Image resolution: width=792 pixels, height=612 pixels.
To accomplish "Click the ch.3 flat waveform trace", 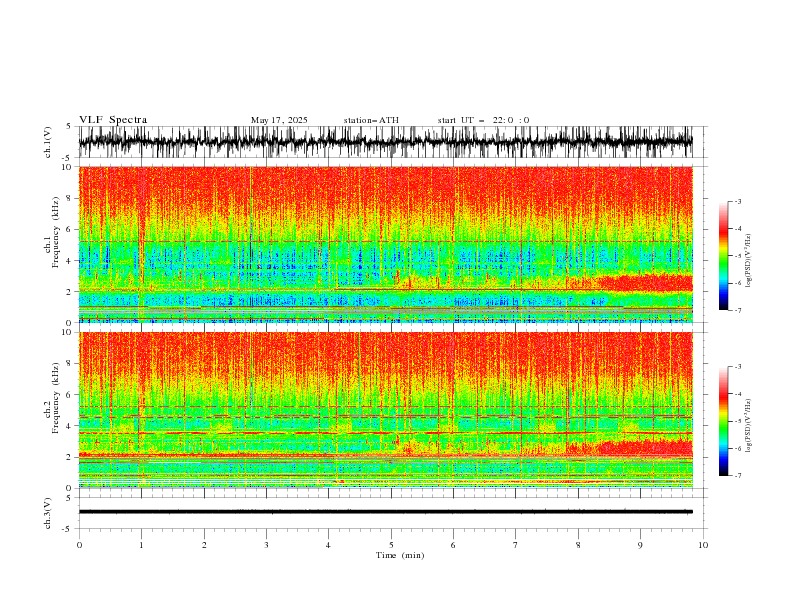I will click(385, 512).
